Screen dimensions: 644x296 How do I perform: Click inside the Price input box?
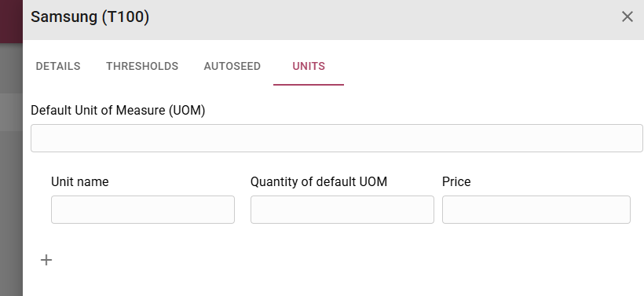(x=536, y=210)
